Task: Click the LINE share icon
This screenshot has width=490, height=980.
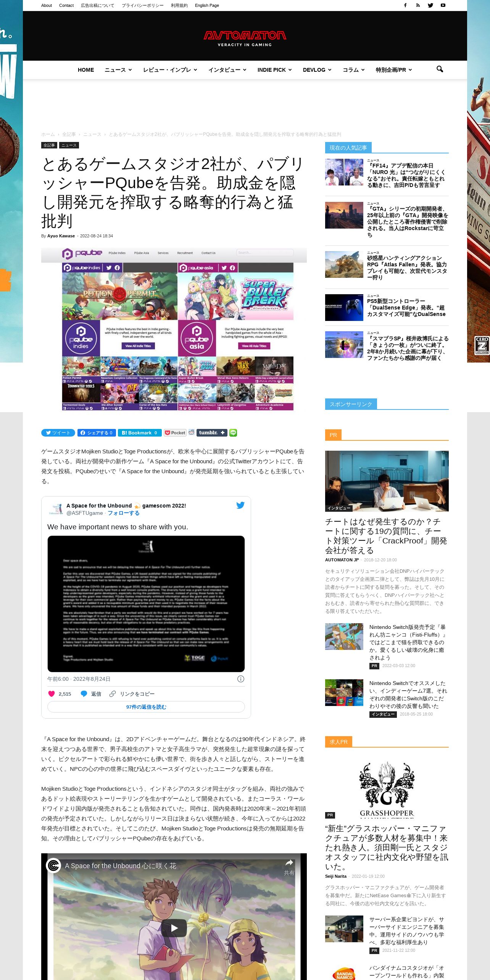Action: tap(233, 433)
